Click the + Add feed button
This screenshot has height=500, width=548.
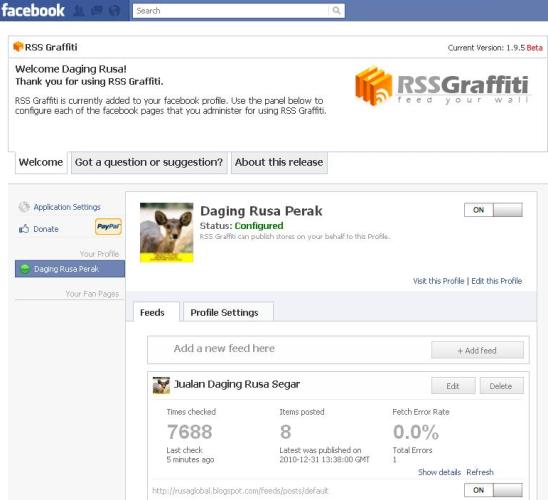(477, 350)
